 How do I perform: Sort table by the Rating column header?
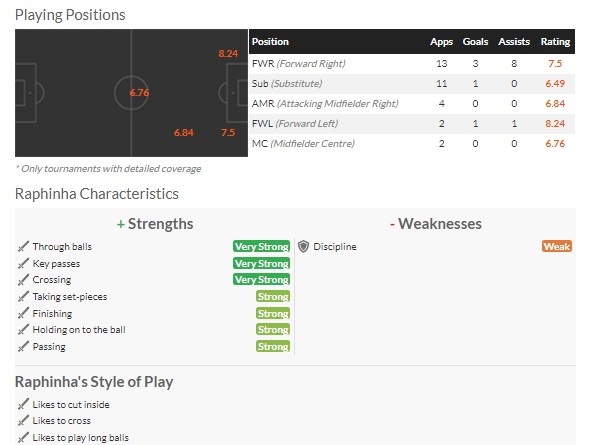click(555, 42)
